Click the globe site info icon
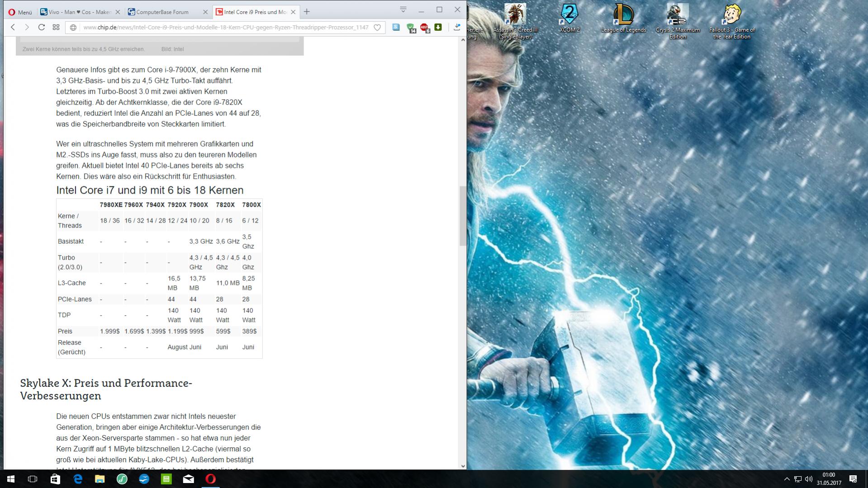 tap(73, 28)
